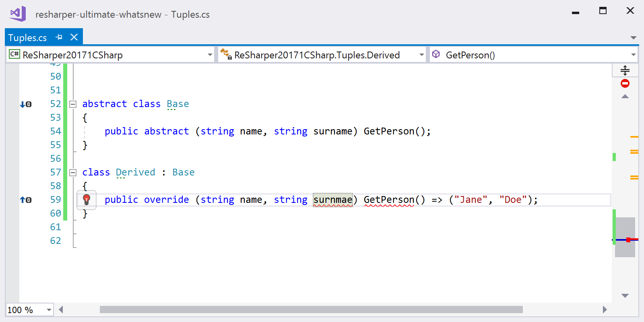The image size is (644, 322).
Task: Click the vertical scrollbar up arrow
Action: [625, 97]
